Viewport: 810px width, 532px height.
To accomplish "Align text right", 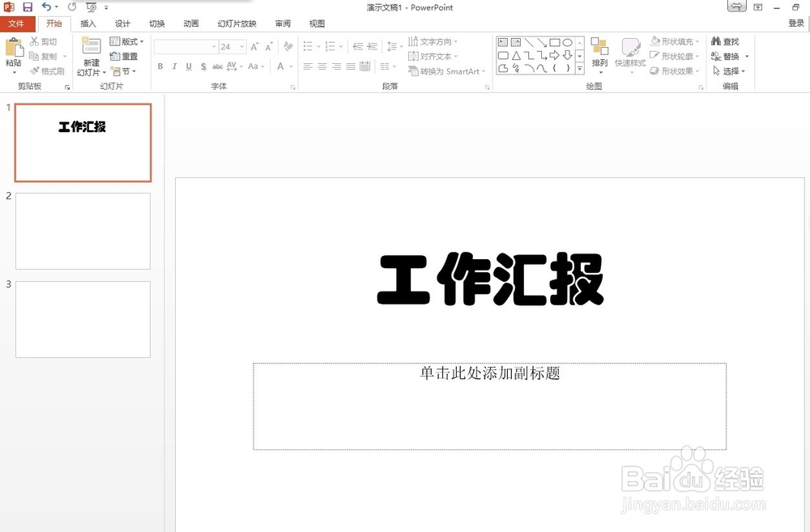I will click(x=337, y=66).
